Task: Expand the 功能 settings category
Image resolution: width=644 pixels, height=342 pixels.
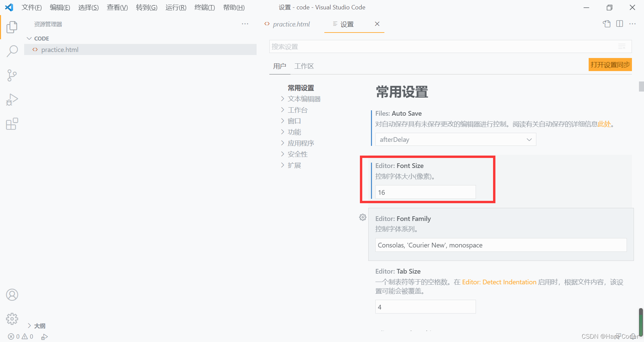Action: pos(291,132)
